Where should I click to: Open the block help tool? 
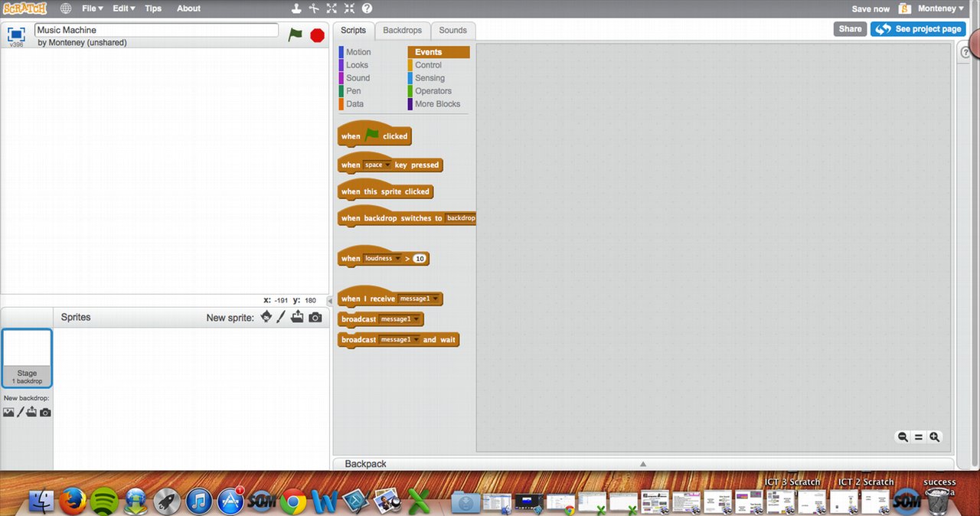(x=367, y=8)
